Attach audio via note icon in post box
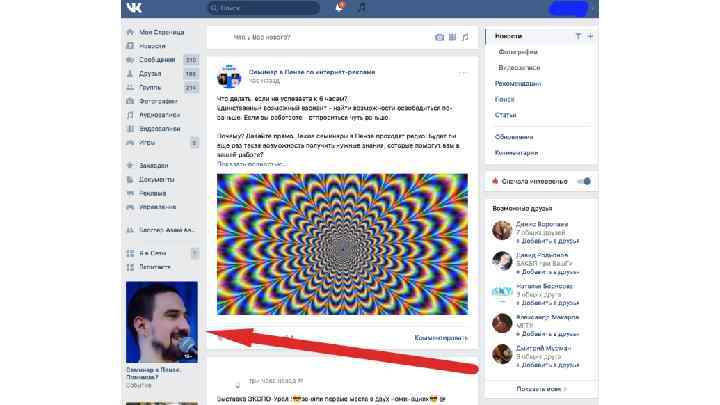Screen dimensions: 720x405 465,37
